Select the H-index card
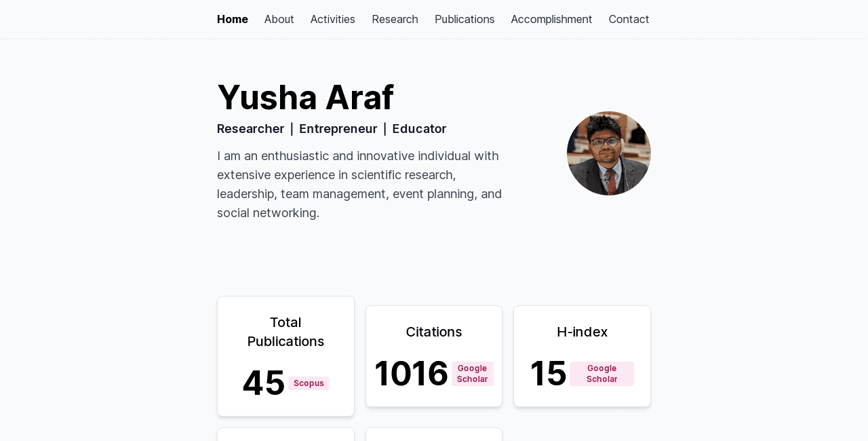 click(582, 356)
